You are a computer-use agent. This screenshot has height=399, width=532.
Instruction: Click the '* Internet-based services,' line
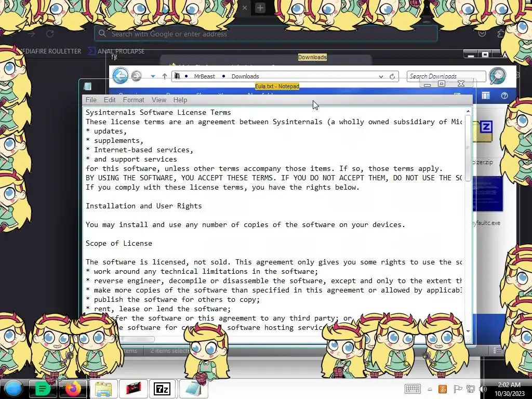(139, 150)
